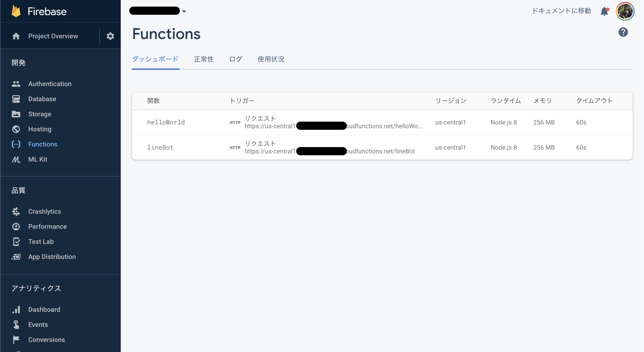Open App Distribution page
Viewport: 644px width, 352px height.
[52, 257]
